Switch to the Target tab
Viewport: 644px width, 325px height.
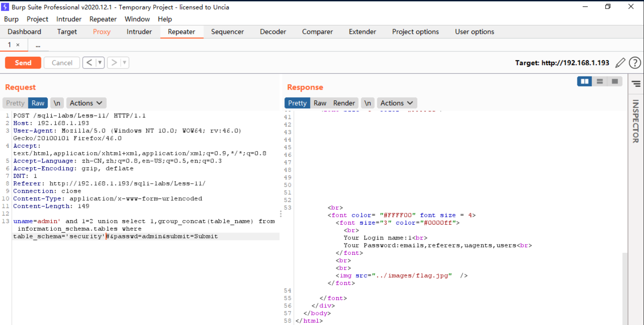(x=67, y=32)
